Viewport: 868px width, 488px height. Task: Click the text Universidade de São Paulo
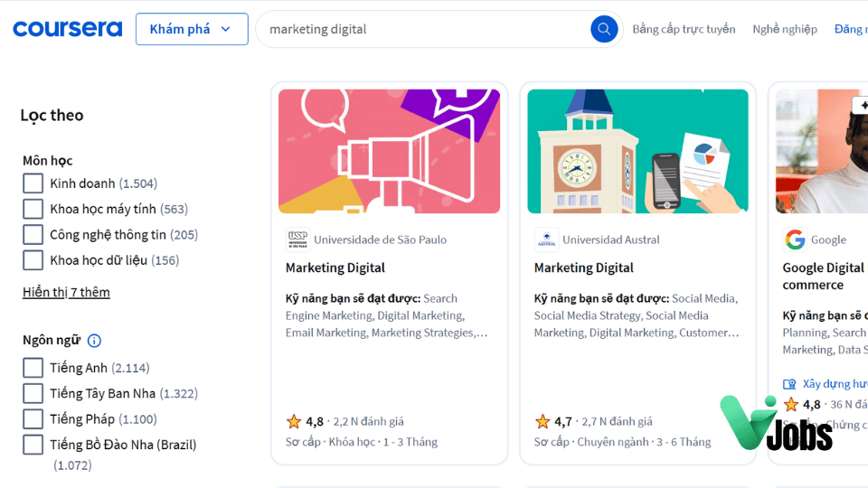click(381, 239)
